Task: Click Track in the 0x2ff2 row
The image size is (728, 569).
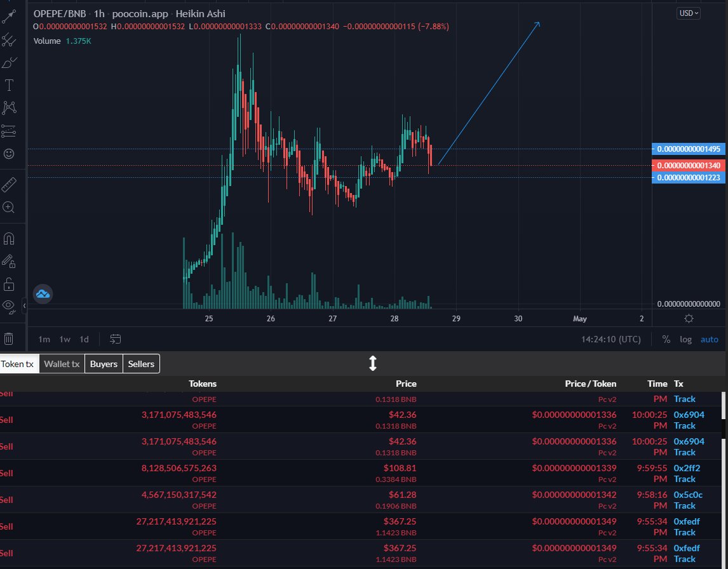Action: coord(684,479)
